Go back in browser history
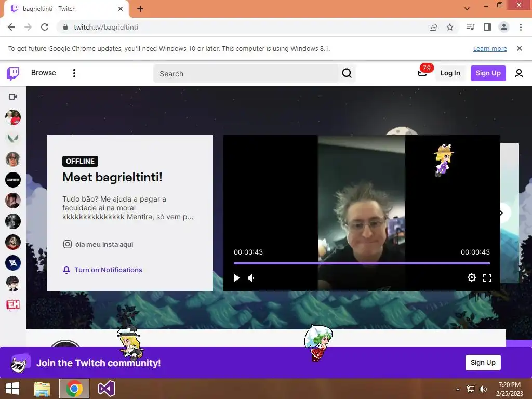 click(x=11, y=27)
